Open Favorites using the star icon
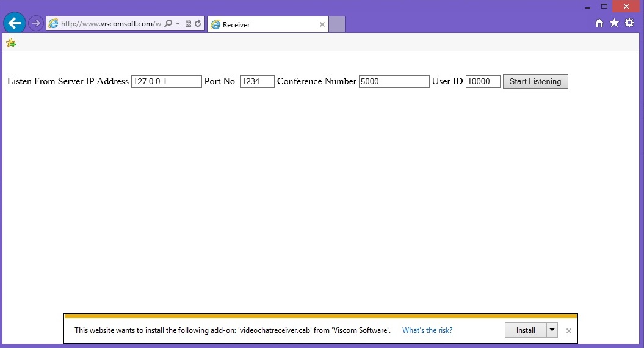644x348 pixels. pos(614,23)
